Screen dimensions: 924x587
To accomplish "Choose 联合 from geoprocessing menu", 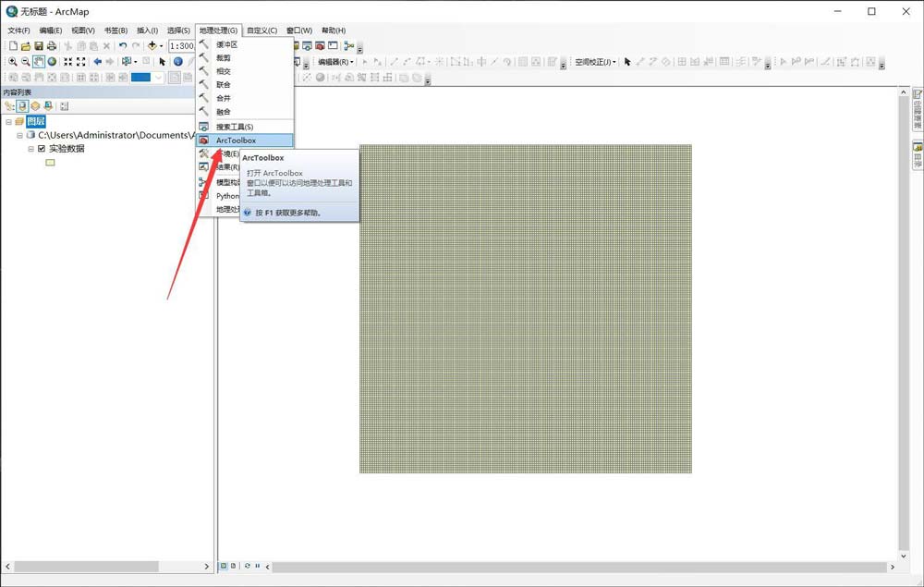I will (x=245, y=85).
